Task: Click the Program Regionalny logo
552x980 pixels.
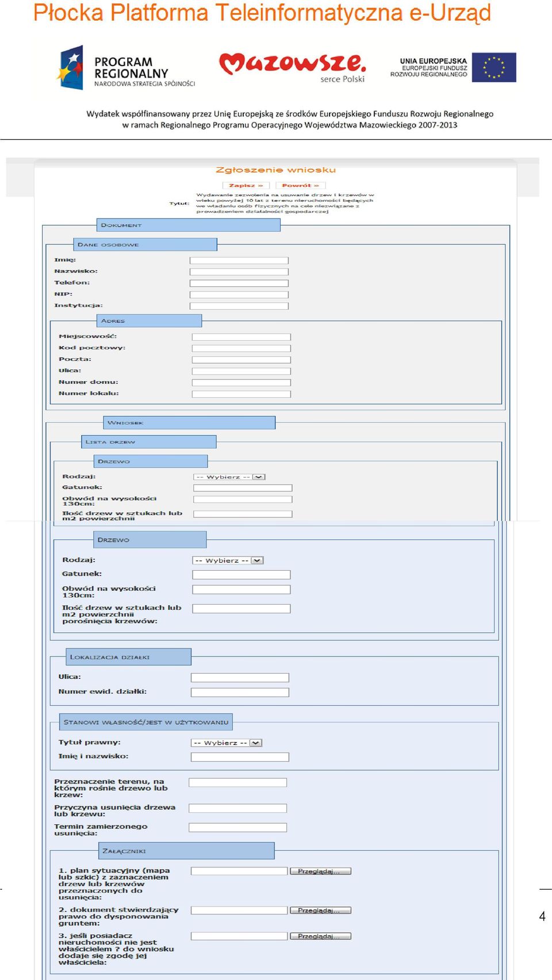Action: (x=126, y=68)
